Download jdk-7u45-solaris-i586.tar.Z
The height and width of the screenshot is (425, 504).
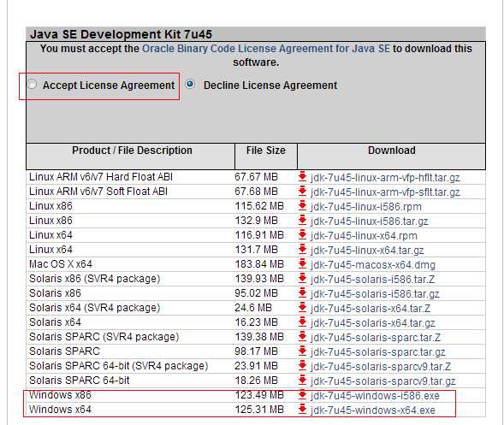[372, 280]
